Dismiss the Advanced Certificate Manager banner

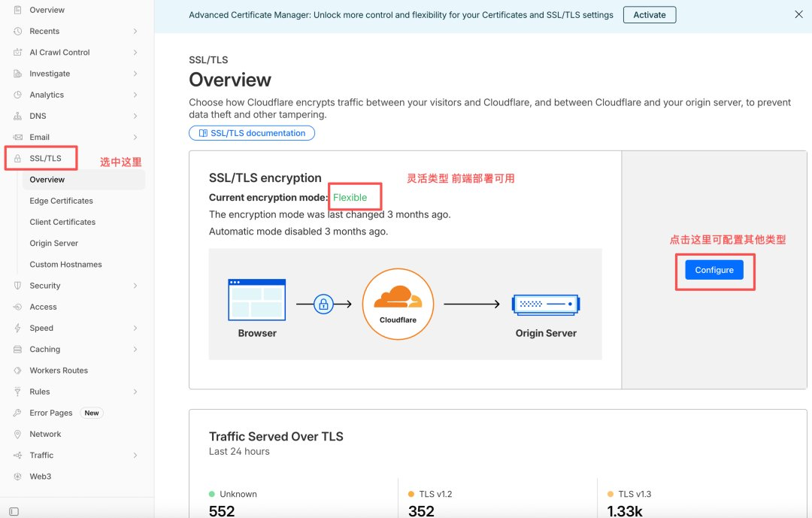coord(798,14)
